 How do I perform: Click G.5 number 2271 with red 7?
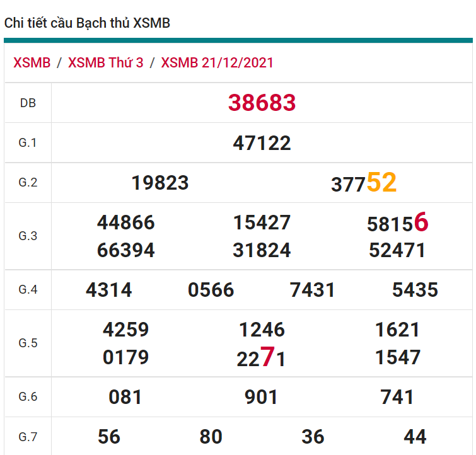pos(262,358)
